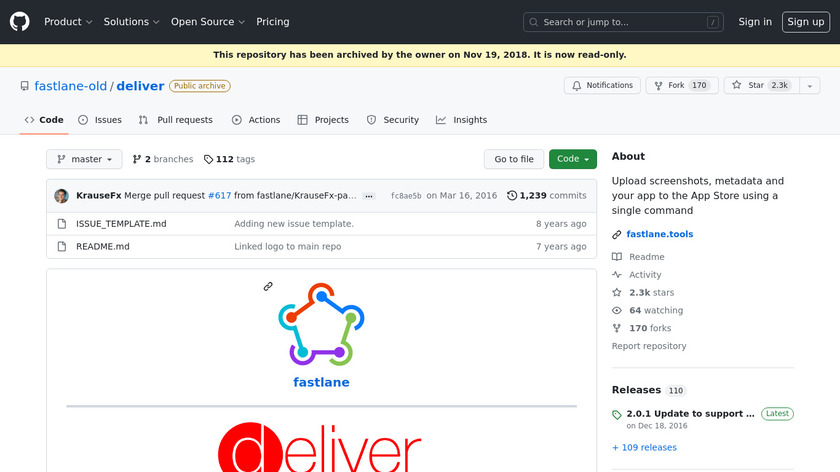840x472 pixels.
Task: Click the release tag icon
Action: (x=617, y=415)
